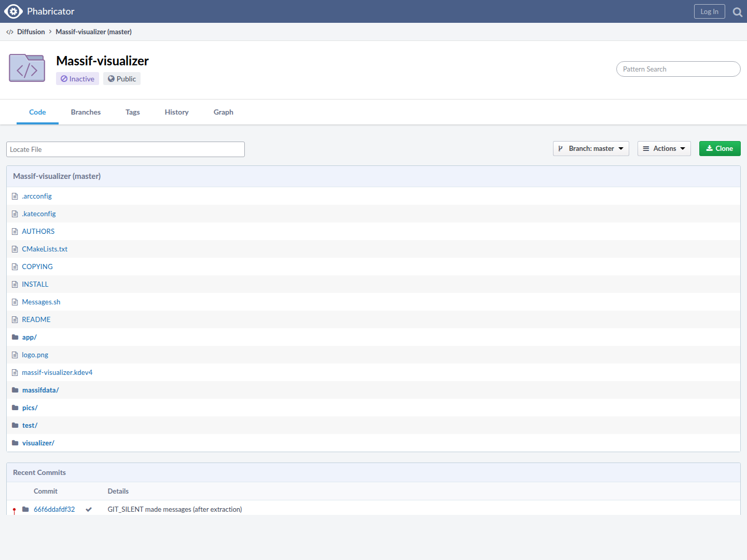Open commit 66f6ddafdf32

(54, 510)
